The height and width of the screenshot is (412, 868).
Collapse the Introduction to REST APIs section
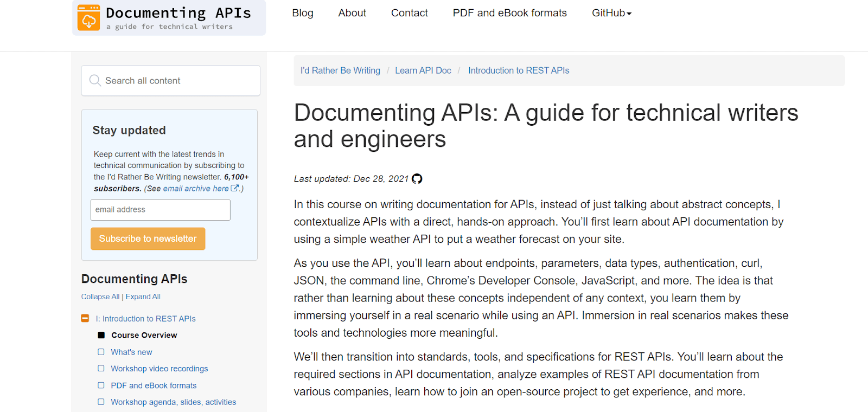point(85,318)
